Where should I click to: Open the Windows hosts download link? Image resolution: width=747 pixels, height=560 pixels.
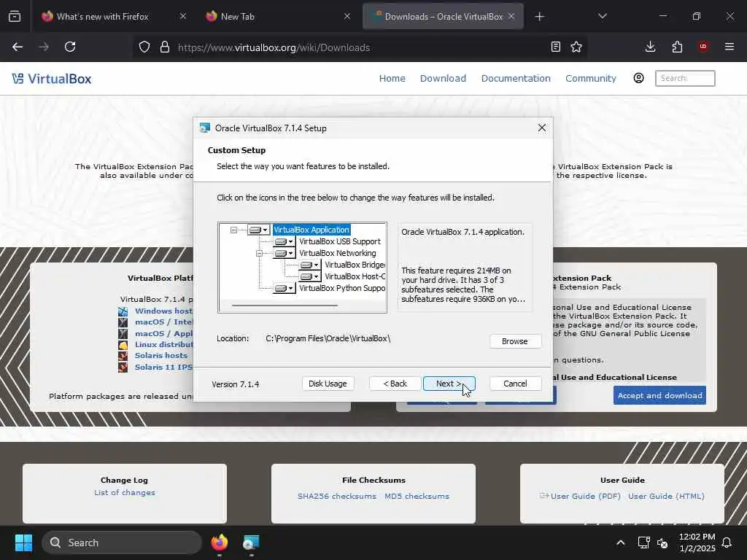(164, 311)
